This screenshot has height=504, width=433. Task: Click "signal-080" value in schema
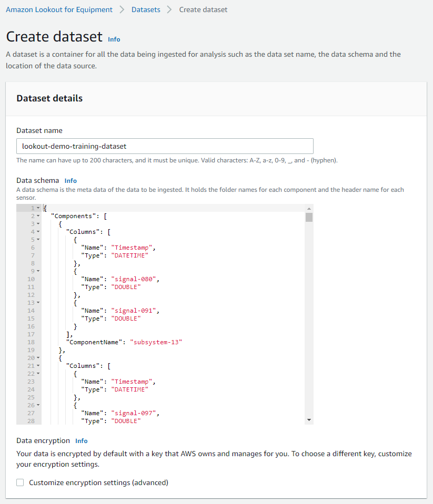[x=134, y=279]
